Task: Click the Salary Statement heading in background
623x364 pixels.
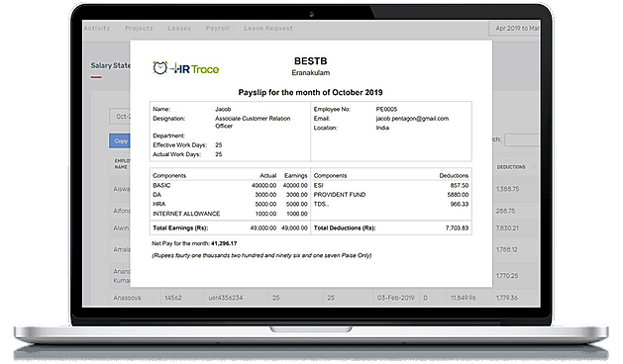Action: tap(110, 65)
